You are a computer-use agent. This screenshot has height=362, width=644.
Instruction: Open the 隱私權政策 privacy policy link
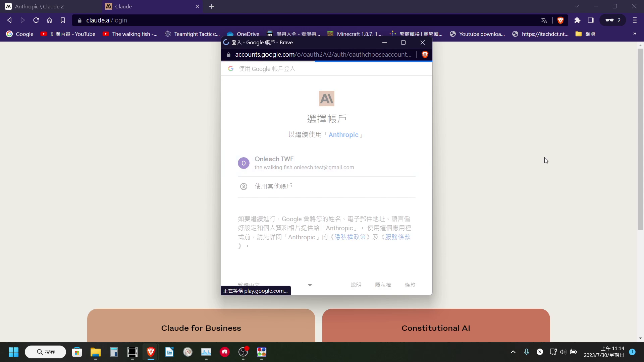click(x=350, y=237)
